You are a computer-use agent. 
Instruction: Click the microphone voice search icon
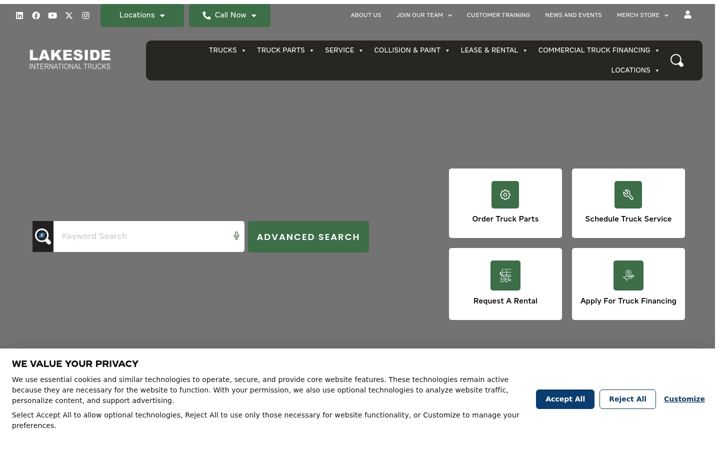point(236,236)
